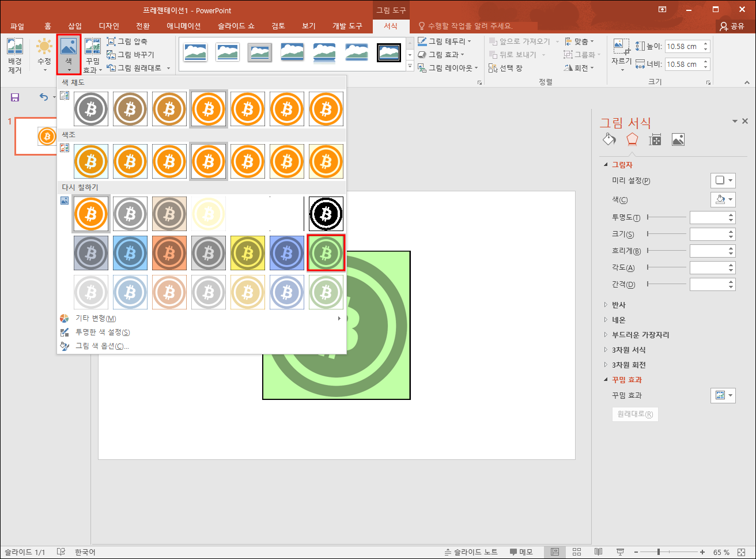The width and height of the screenshot is (756, 559).
Task: Open 그림 색 옵션 picture color options
Action: tap(201, 346)
